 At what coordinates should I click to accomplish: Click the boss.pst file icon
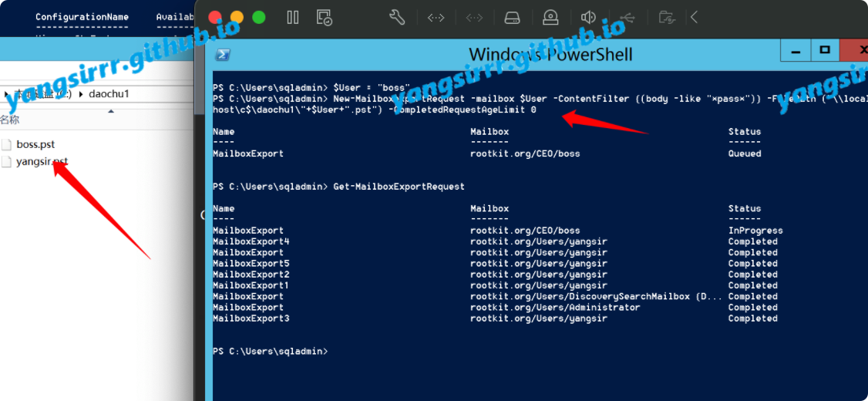coord(7,144)
